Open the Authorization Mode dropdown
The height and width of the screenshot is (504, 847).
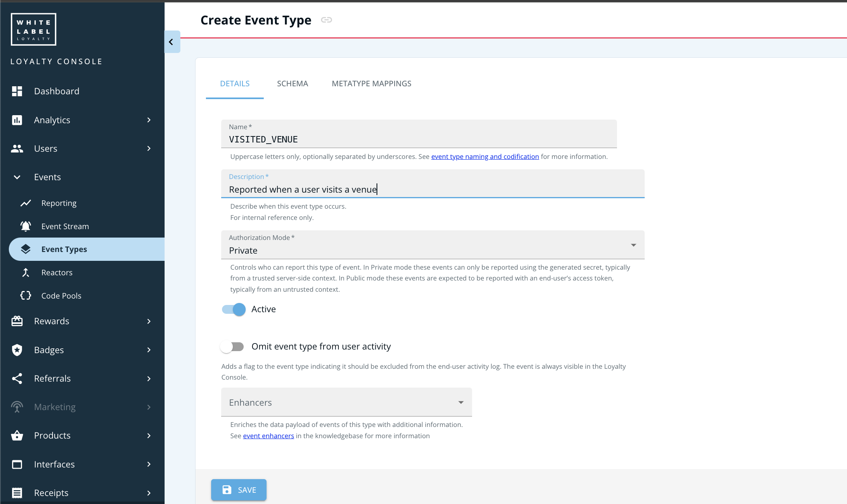[432, 245]
